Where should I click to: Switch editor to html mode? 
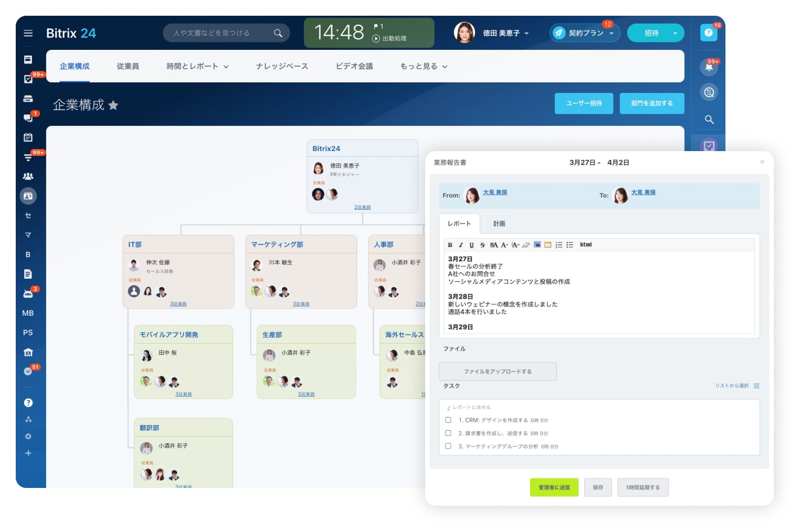(x=586, y=244)
